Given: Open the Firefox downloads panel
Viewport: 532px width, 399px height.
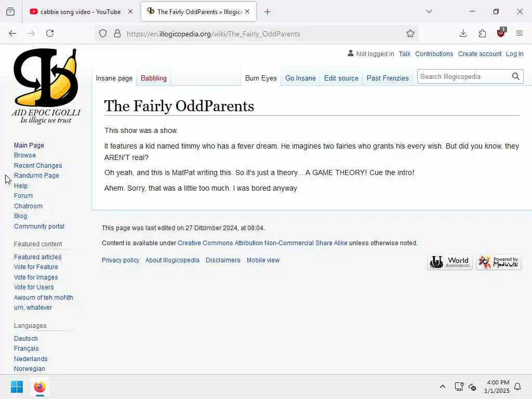Looking at the screenshot, I should (463, 33).
